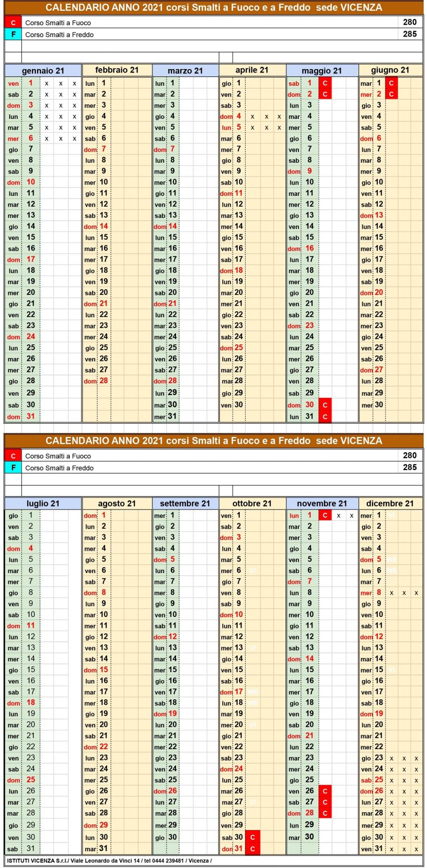Select the settembre 21 month header
Viewport: 427px width, 868px height.
tap(185, 504)
